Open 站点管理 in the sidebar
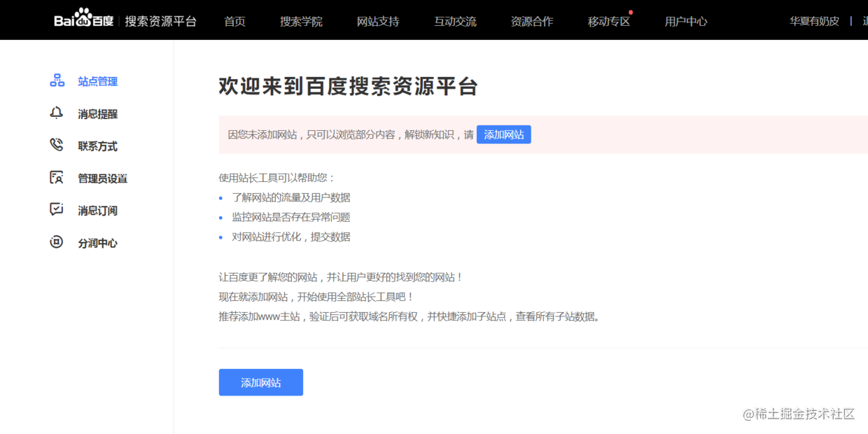This screenshot has width=868, height=434. (98, 81)
